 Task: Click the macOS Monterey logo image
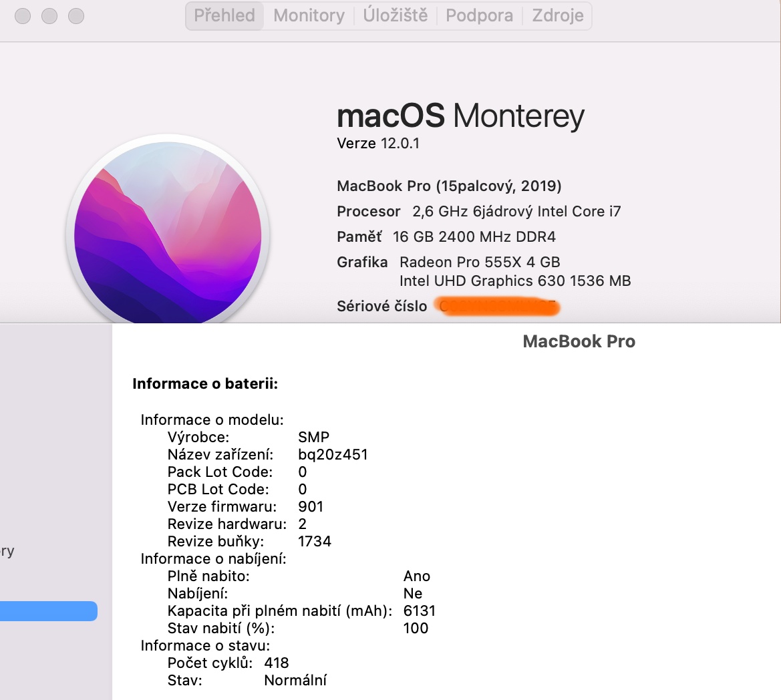167,229
